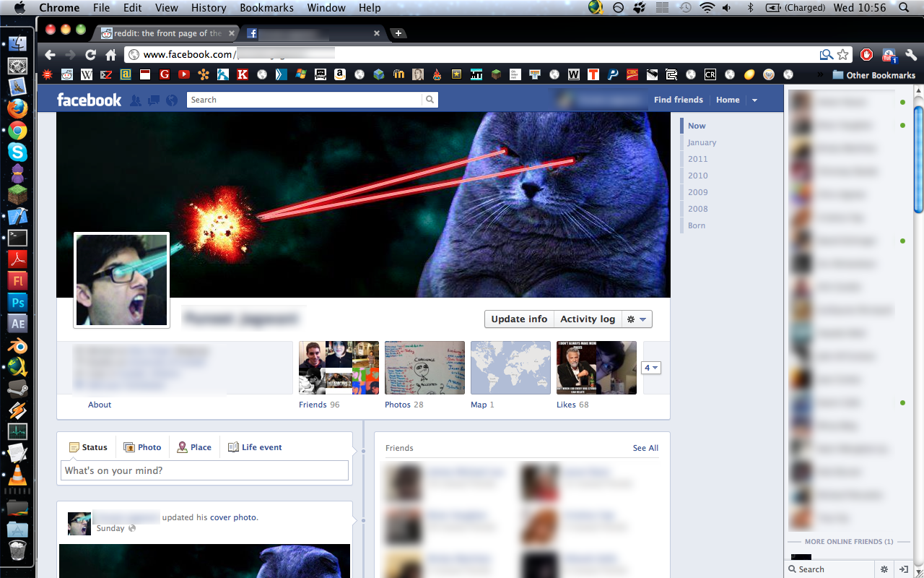The image size is (924, 578).
Task: Click the What's on your mind field
Action: (x=204, y=471)
